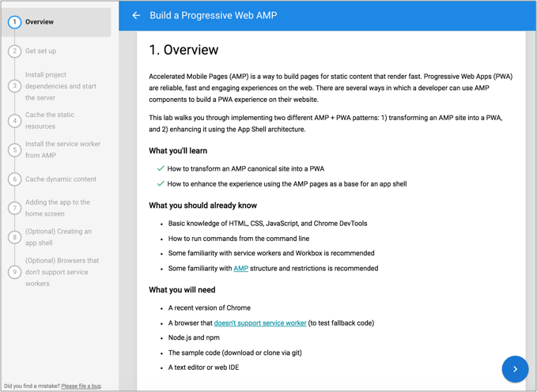
Task: Select step 6 circle in sidebar
Action: 14,179
